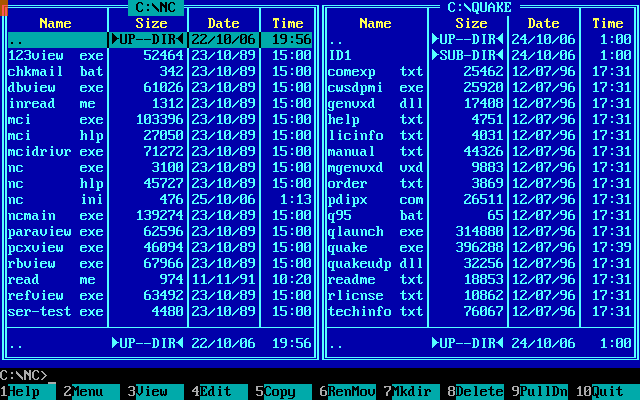Select the file cwsdpmi exe
640x400 pixels.
[x=480, y=87]
